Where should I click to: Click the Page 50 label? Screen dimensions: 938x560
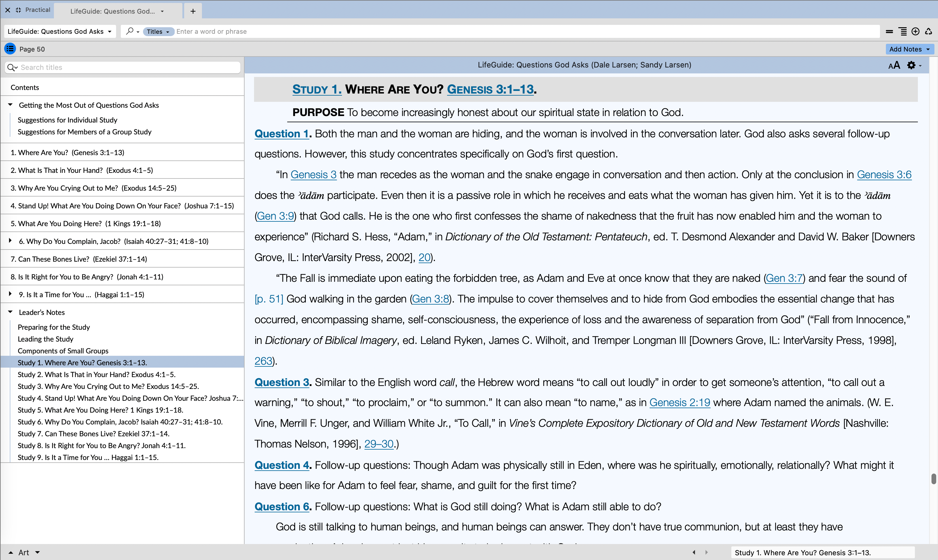pos(32,49)
